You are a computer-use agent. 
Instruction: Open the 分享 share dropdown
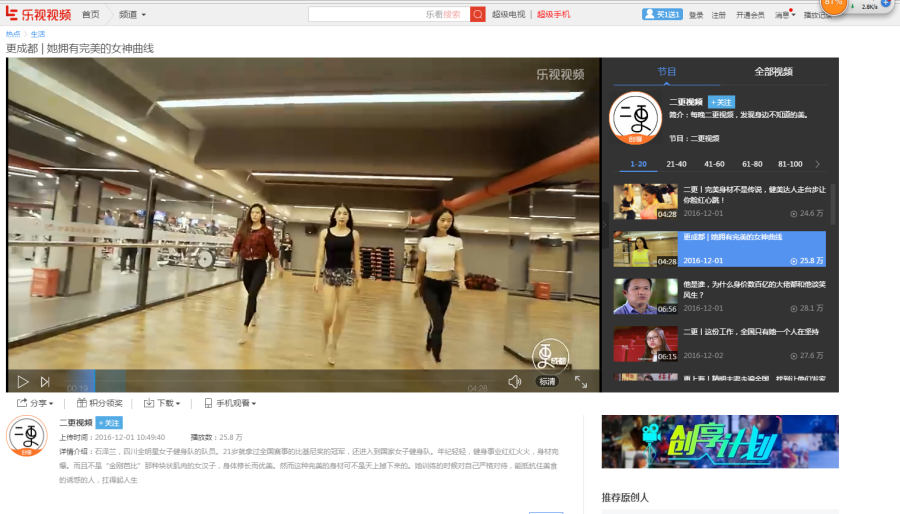pyautogui.click(x=35, y=403)
